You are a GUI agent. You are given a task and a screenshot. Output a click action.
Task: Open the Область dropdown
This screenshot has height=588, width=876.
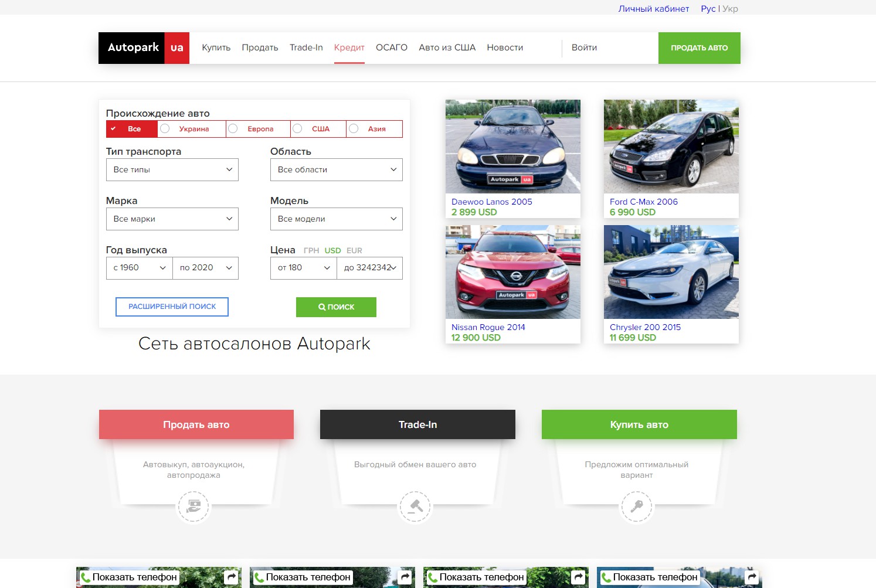tap(337, 169)
